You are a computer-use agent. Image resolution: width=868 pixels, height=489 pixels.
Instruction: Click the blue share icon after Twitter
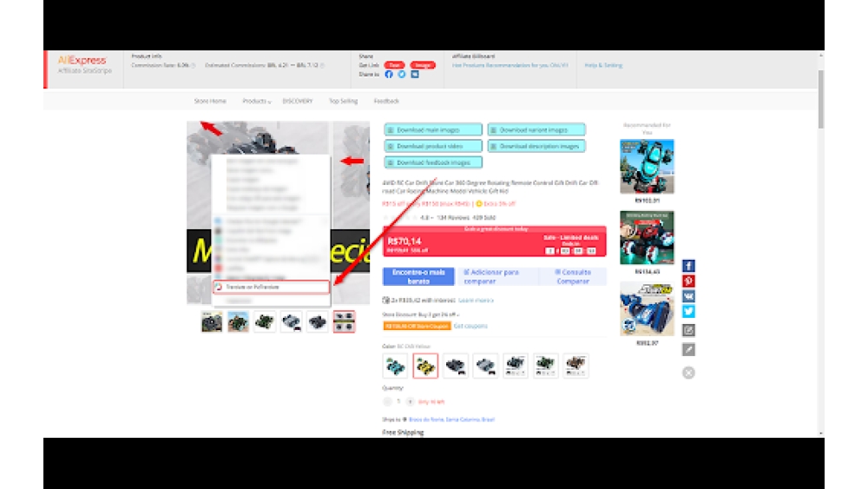click(x=415, y=74)
